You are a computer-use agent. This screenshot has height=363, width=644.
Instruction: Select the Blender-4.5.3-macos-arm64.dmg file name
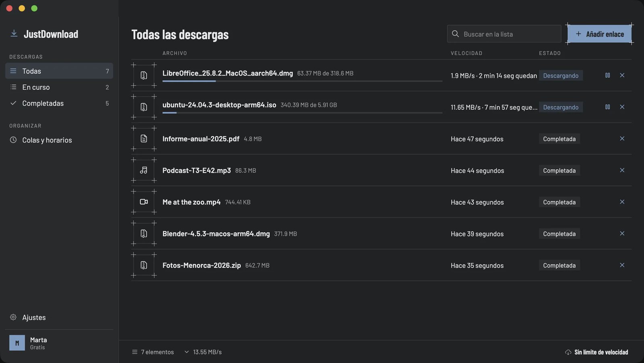pos(216,234)
